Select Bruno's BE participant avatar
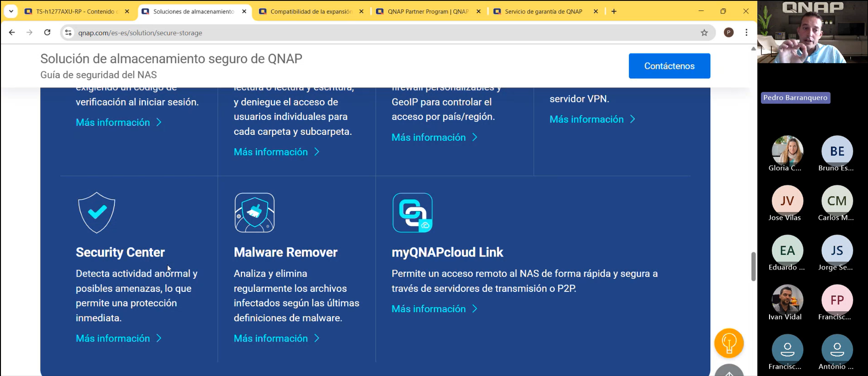868x376 pixels. 837,151
